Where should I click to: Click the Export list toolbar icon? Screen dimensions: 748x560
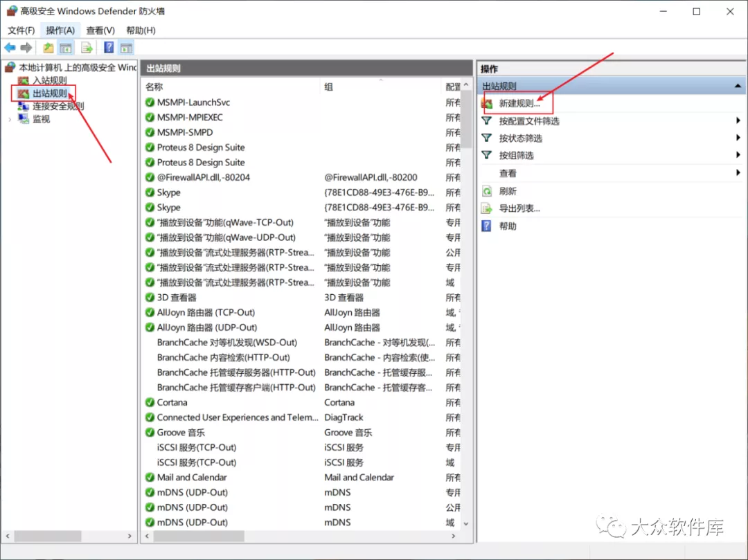[x=87, y=48]
